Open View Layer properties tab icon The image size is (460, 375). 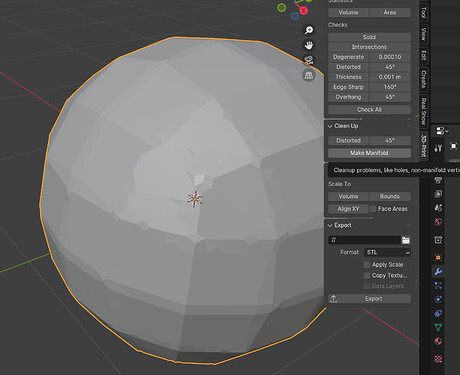[438, 194]
